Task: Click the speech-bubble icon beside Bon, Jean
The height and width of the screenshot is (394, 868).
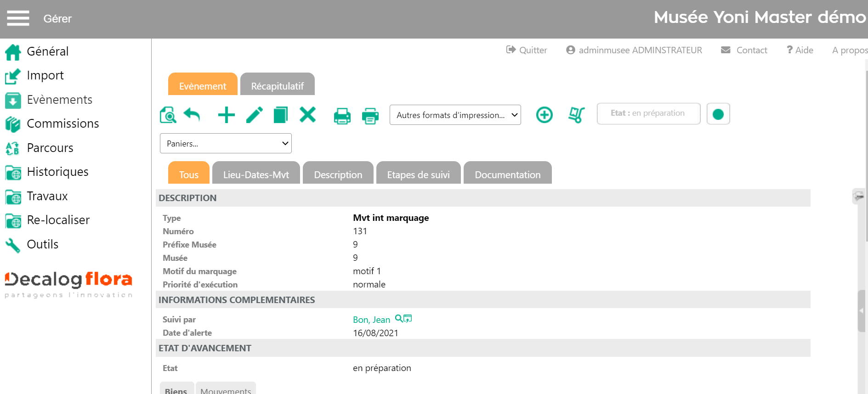Action: tap(408, 318)
